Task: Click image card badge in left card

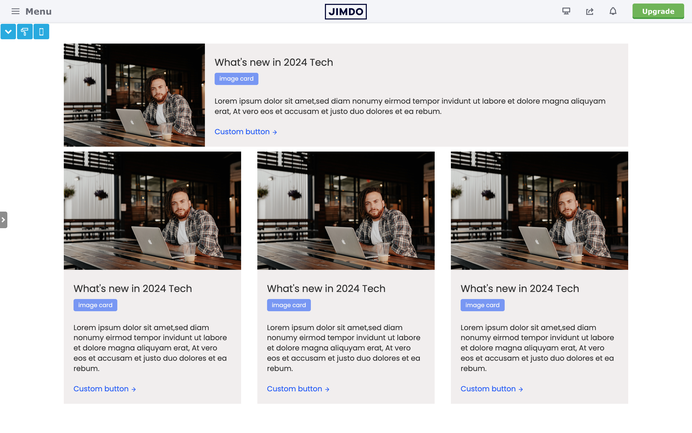Action: [95, 305]
